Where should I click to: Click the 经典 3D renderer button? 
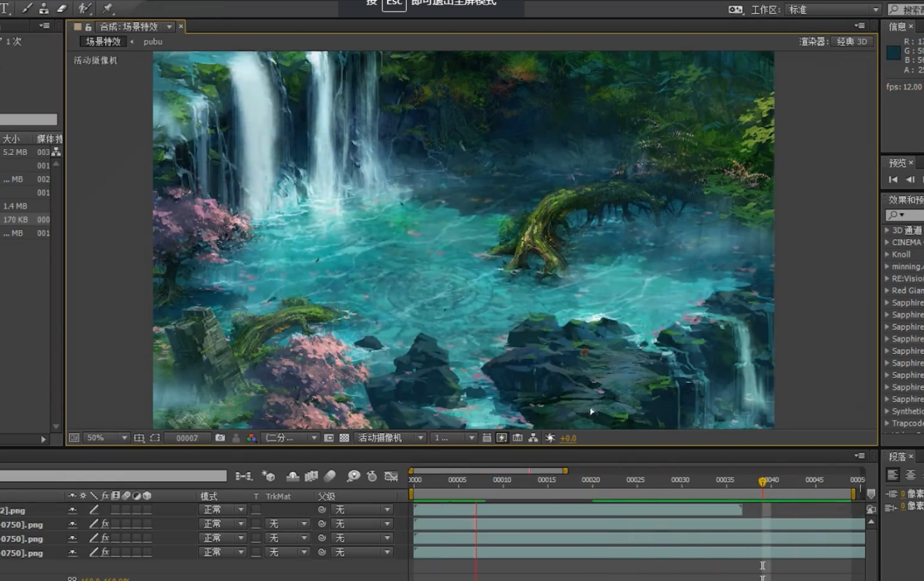[851, 42]
